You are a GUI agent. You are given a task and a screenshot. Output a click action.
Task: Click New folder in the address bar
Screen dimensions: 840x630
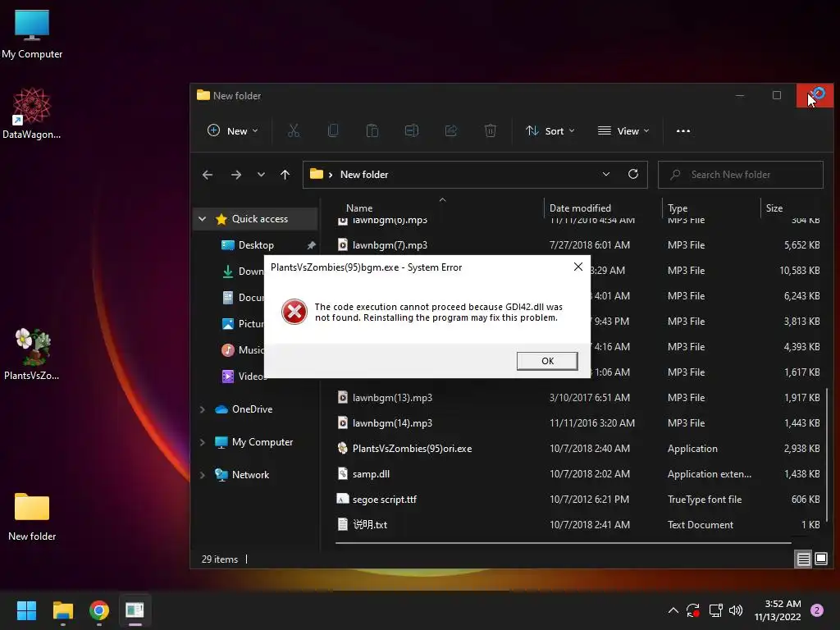tap(364, 175)
